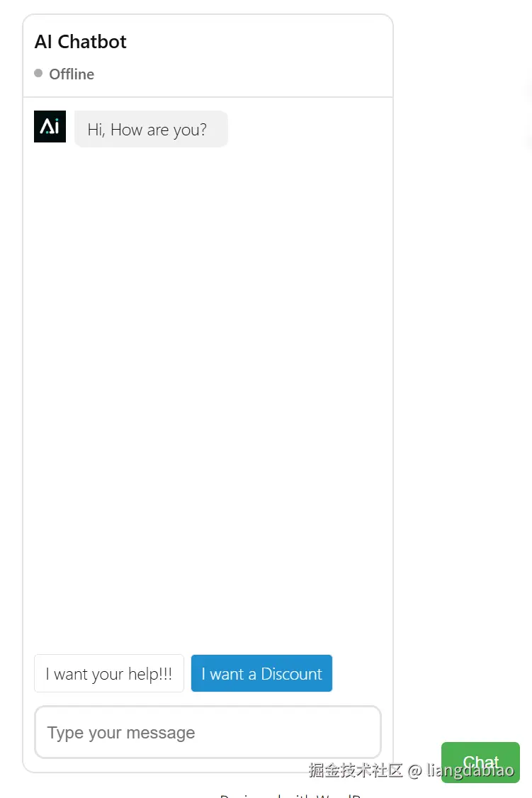
Task: Select the Offline status label
Action: tap(72, 74)
